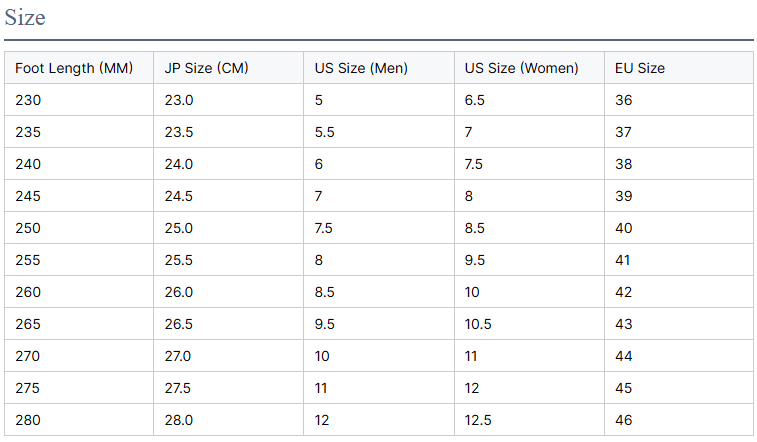757x442 pixels.
Task: Click the EU Size column header
Action: click(640, 68)
